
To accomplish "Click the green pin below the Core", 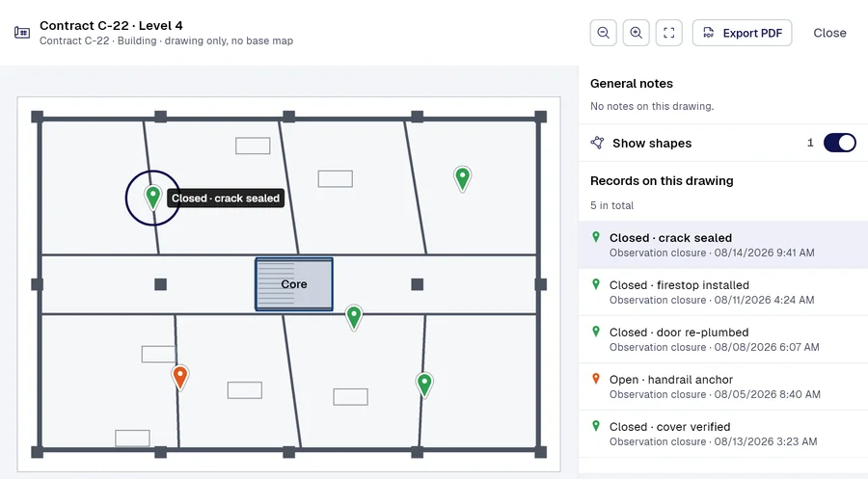I will [354, 317].
